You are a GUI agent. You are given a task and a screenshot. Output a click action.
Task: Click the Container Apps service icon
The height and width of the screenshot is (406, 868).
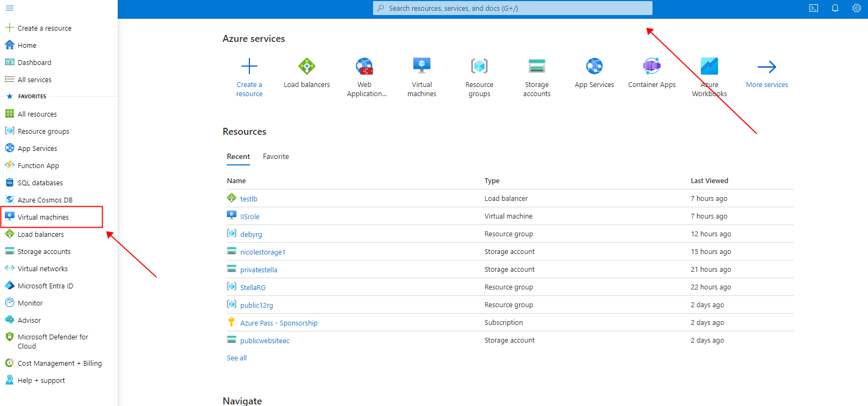coord(652,67)
